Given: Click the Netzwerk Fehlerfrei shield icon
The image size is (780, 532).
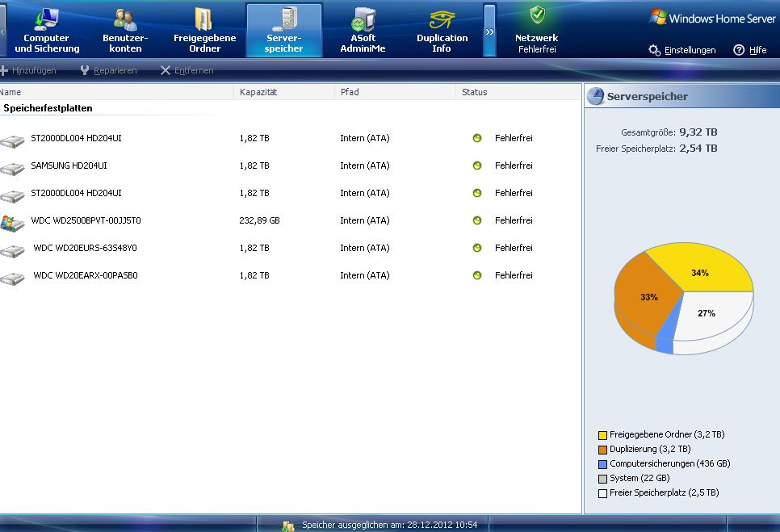Looking at the screenshot, I should click(x=537, y=15).
